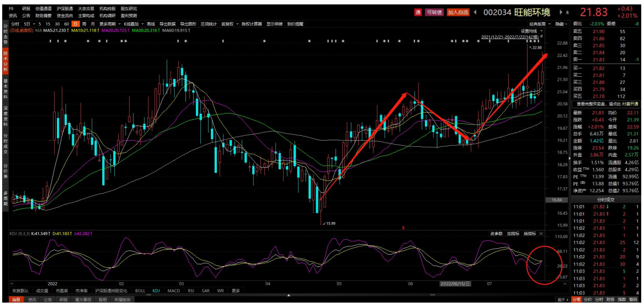Click the 加入自选 button

[457, 12]
